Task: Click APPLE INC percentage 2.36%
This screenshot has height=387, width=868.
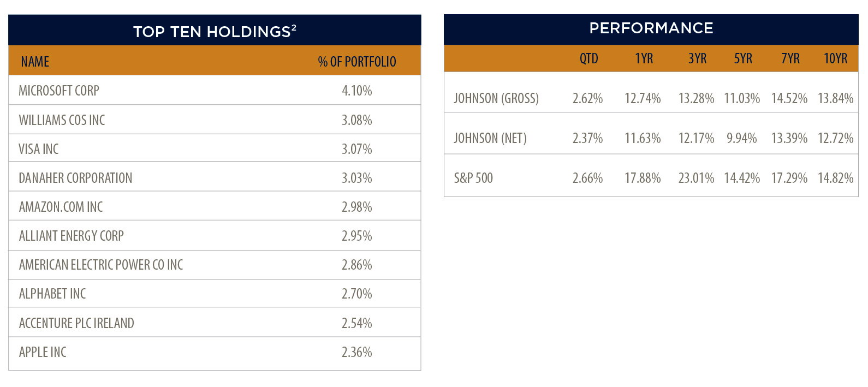Action: click(x=357, y=352)
